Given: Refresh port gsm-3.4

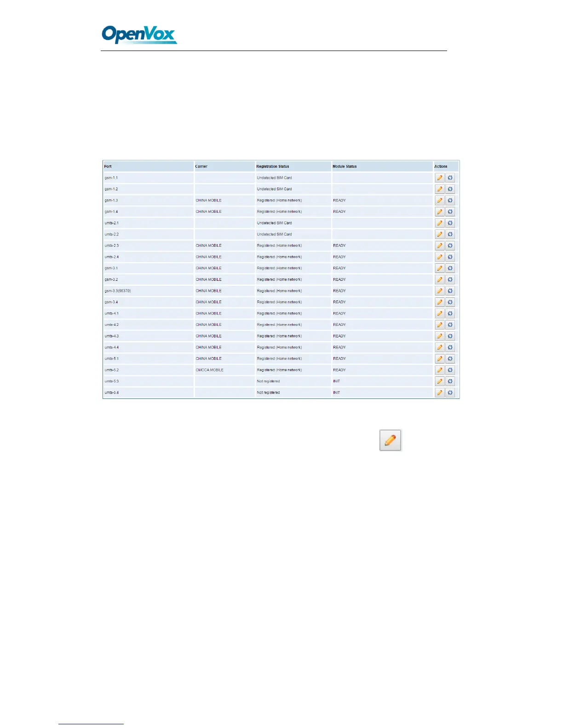Looking at the screenshot, I should pos(450,302).
